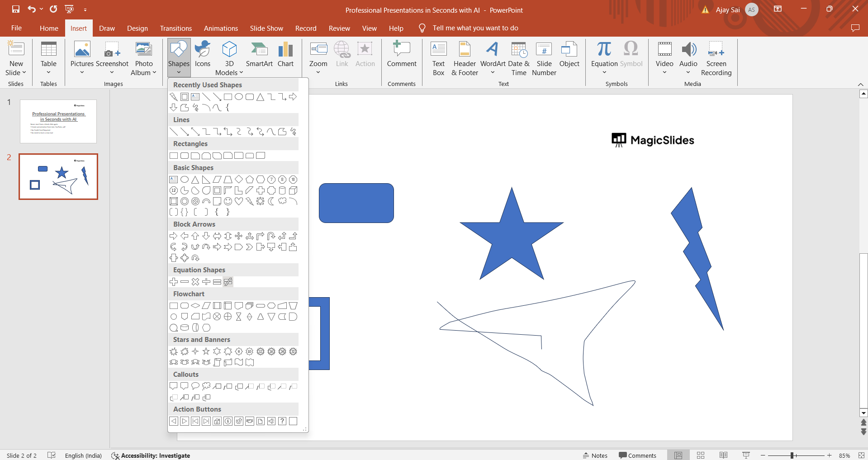
Task: Open the Table dropdown menu
Action: [48, 72]
